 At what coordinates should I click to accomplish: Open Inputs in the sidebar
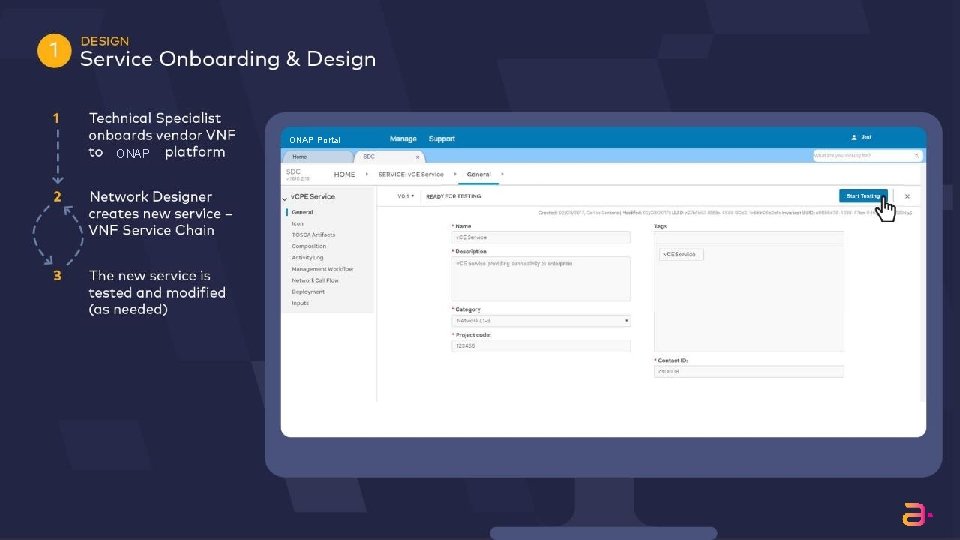300,303
